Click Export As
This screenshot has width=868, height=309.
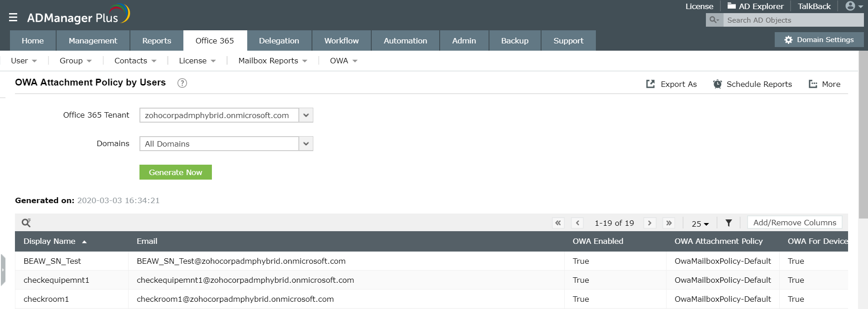tap(671, 84)
